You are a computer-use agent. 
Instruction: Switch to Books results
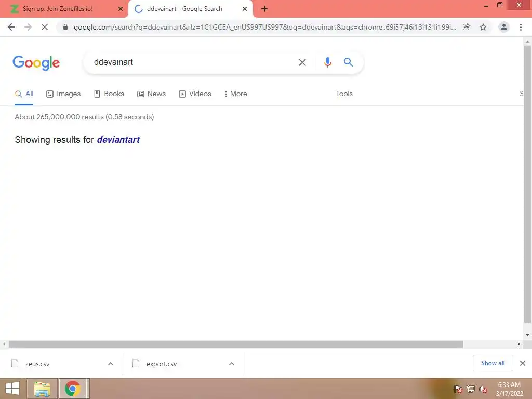coord(109,94)
